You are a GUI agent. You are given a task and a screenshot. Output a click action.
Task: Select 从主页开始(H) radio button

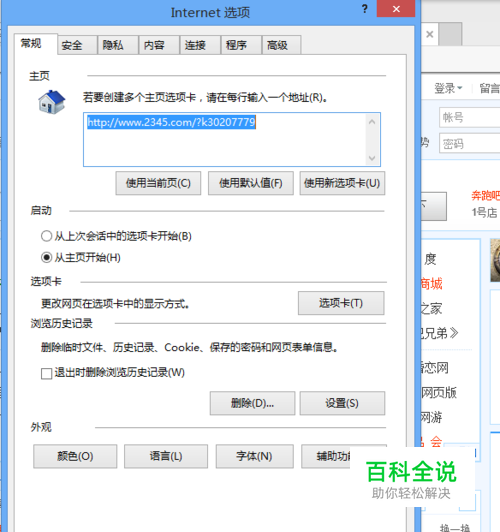tap(46, 258)
